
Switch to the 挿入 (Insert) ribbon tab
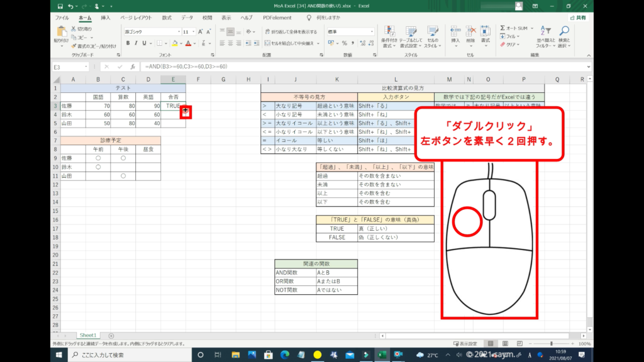coord(106,18)
